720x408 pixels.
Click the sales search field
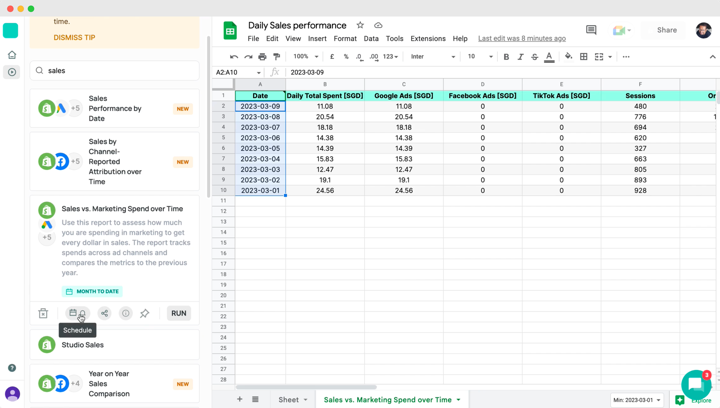pyautogui.click(x=115, y=71)
